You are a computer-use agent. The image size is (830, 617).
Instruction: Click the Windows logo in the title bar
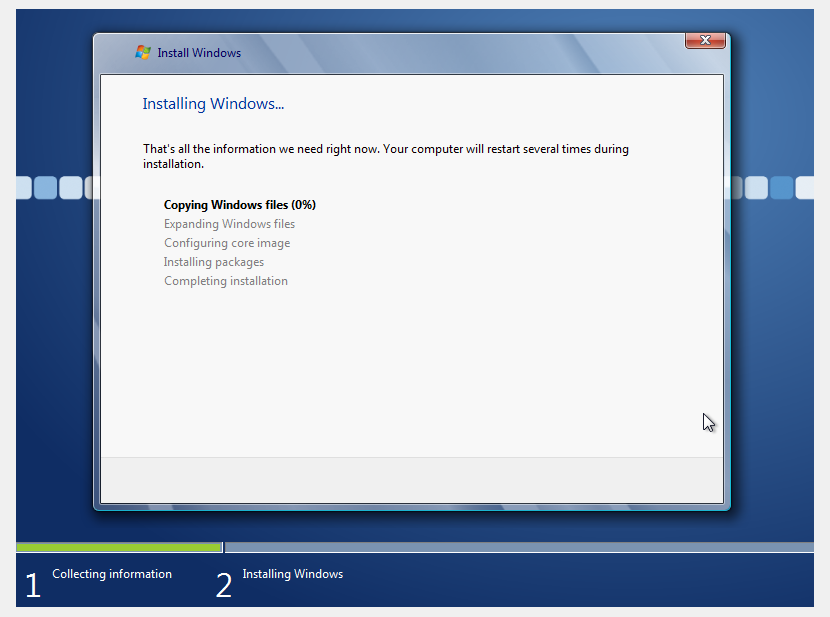click(143, 52)
